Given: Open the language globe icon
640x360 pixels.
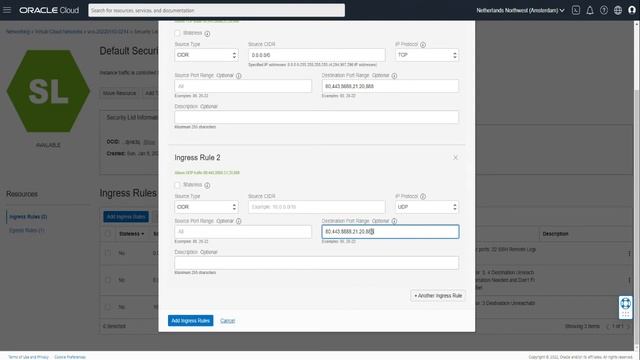Looking at the screenshot, I should tap(618, 10).
